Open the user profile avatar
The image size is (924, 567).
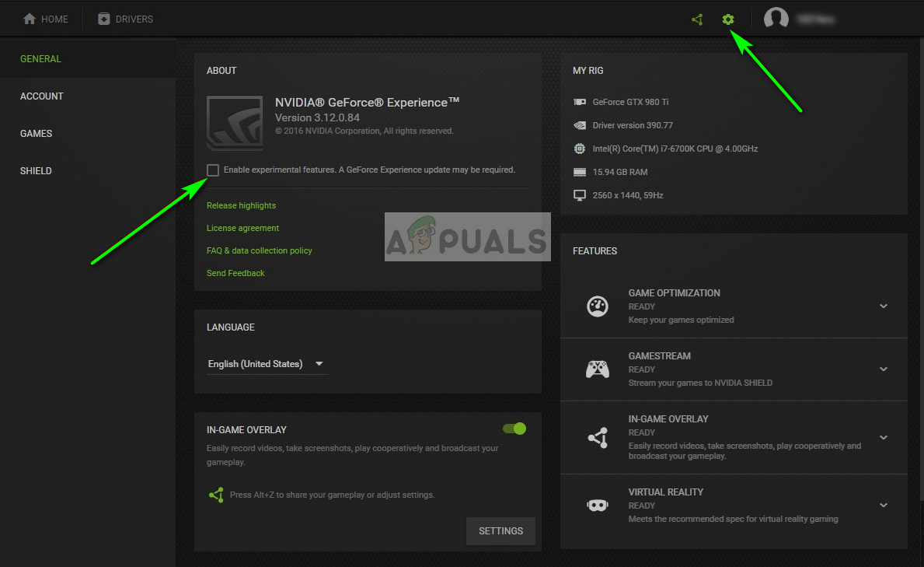[x=776, y=19]
